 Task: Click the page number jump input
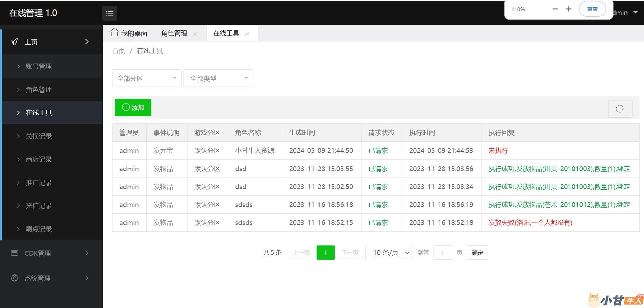442,253
